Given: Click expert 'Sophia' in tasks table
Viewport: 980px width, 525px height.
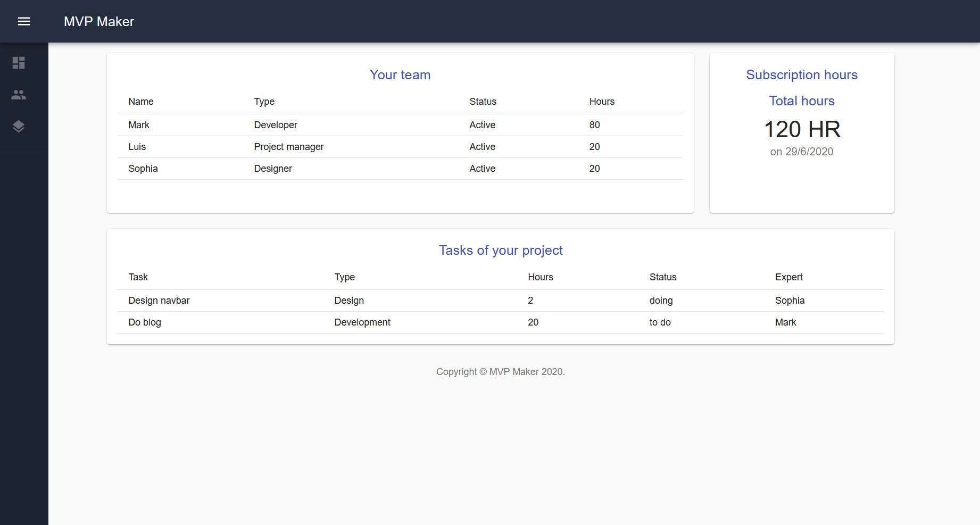Looking at the screenshot, I should point(790,301).
